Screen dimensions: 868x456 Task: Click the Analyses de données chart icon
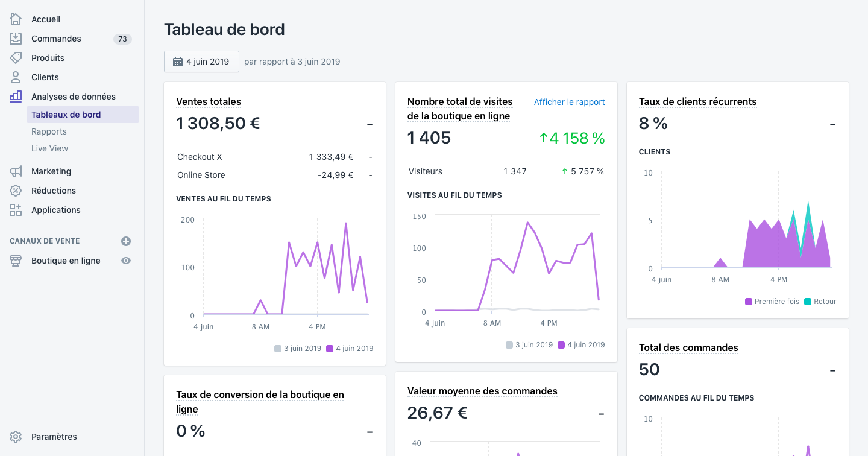point(16,97)
